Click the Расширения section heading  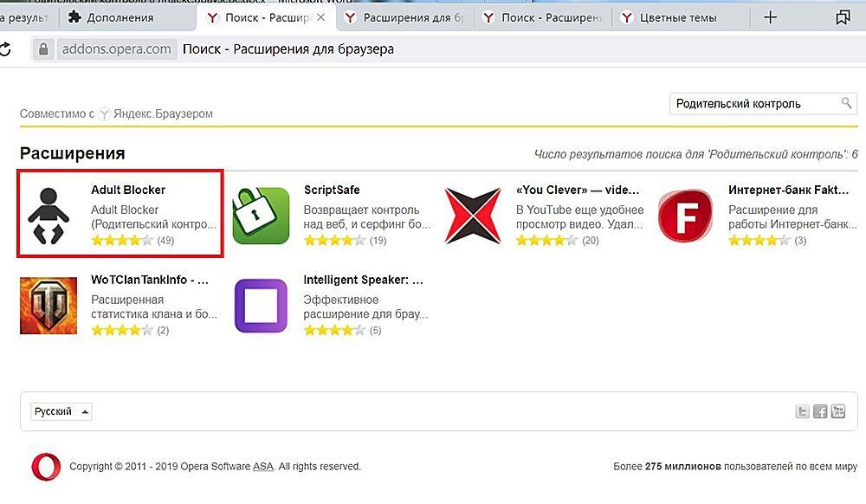(x=73, y=153)
